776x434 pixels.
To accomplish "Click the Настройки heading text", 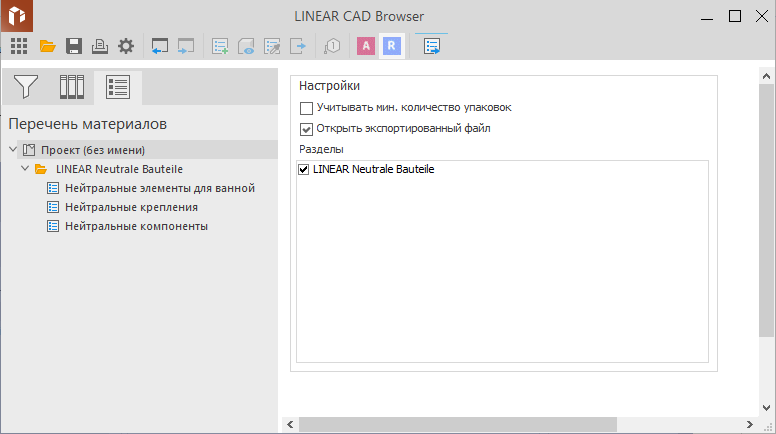I will coord(329,86).
